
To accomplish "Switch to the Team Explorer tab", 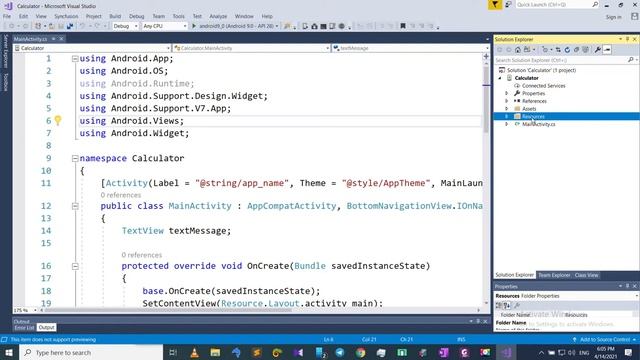I will pos(554,275).
